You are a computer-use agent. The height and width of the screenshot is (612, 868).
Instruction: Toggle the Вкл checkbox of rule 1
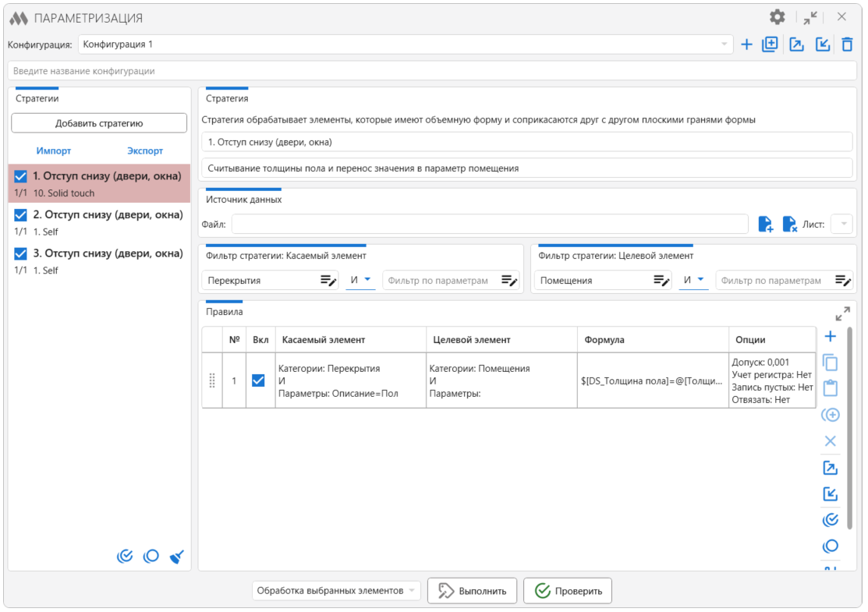258,380
